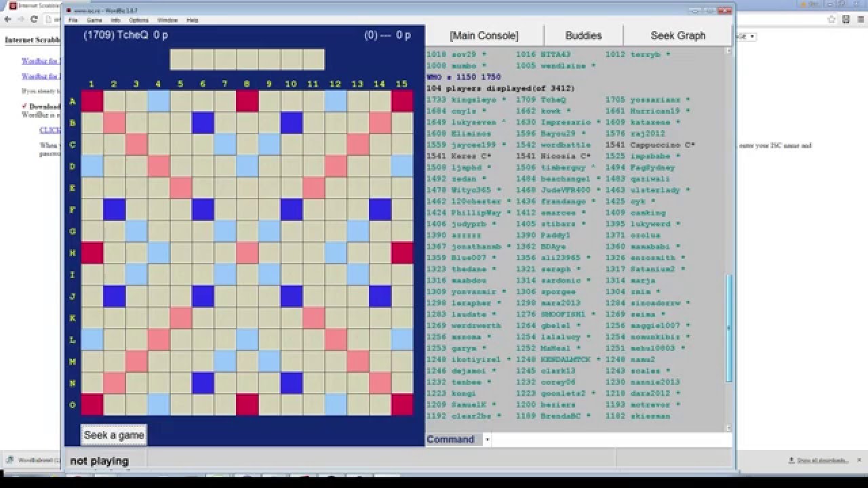Click player name katazene
Image resolution: width=868 pixels, height=488 pixels.
point(652,122)
